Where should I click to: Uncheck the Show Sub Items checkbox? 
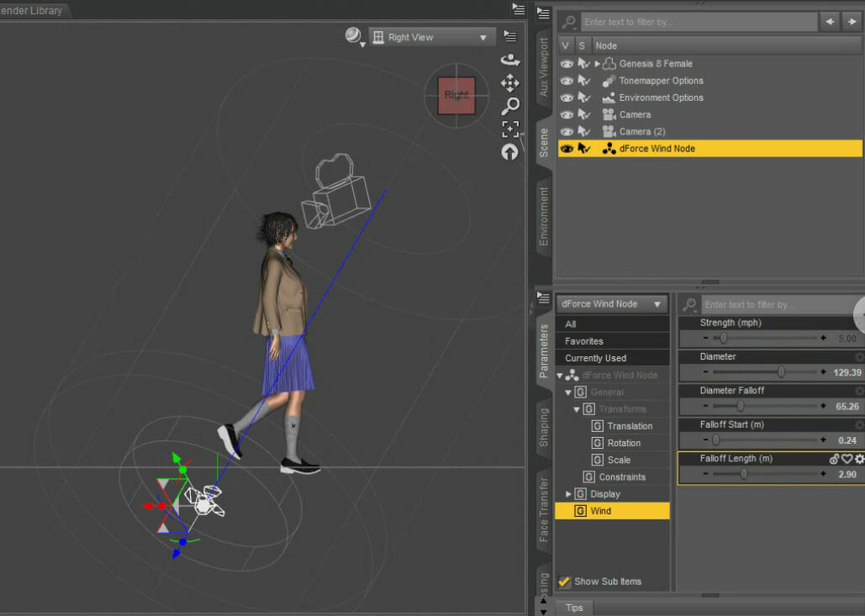point(564,582)
